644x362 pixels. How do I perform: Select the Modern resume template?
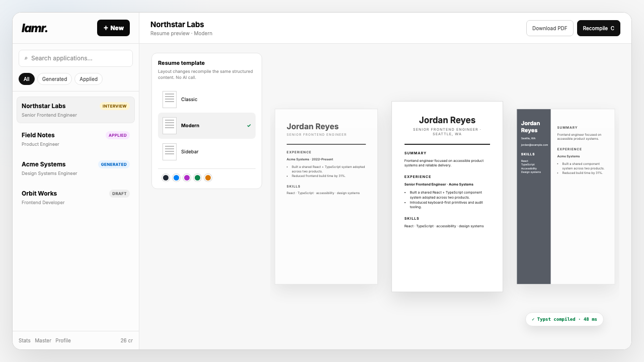coord(207,126)
